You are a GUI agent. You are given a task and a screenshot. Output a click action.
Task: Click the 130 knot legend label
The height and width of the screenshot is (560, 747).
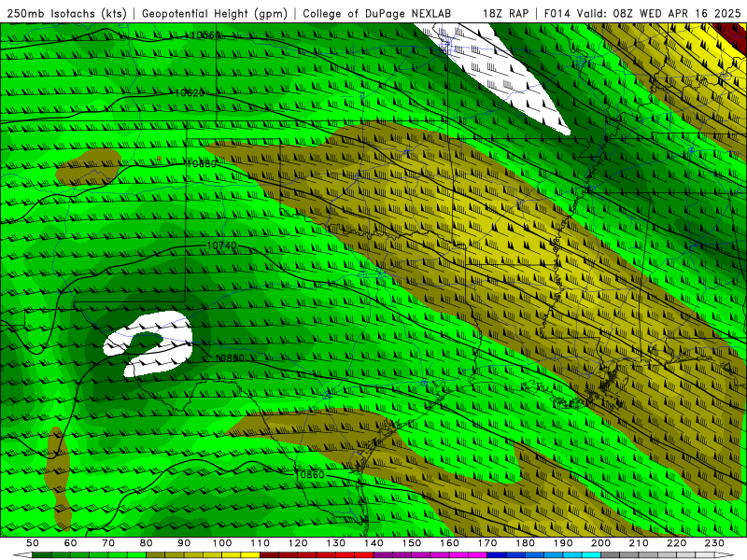[x=336, y=543]
